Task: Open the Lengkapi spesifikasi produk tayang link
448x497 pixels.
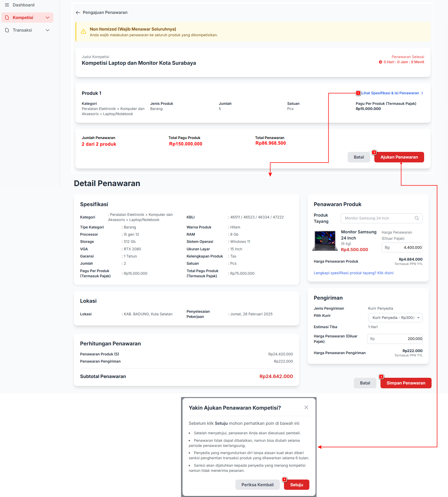Action: pyautogui.click(x=354, y=273)
